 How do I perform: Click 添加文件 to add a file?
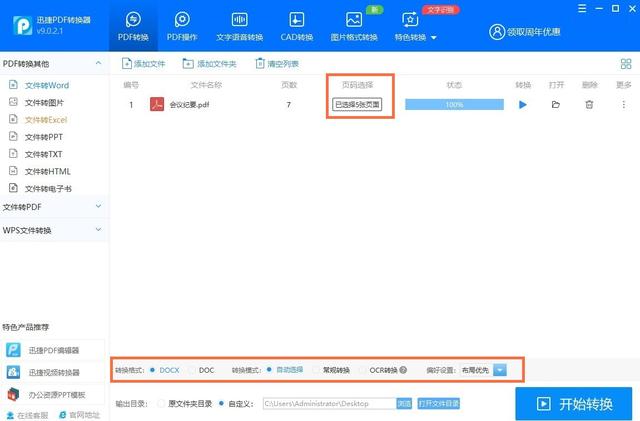coord(143,64)
